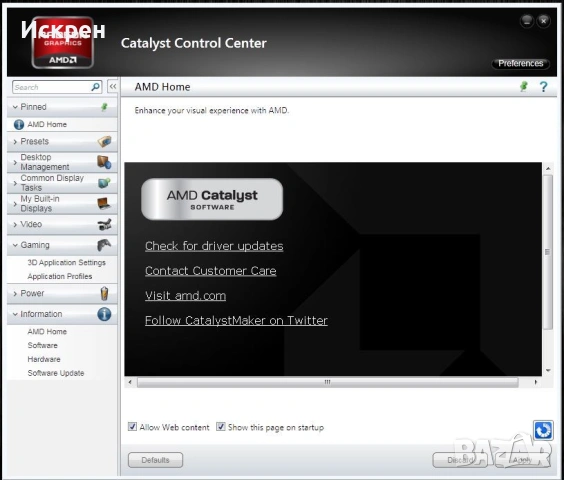Click the My Built-in Displays laptop icon
The width and height of the screenshot is (564, 480).
coord(104,204)
